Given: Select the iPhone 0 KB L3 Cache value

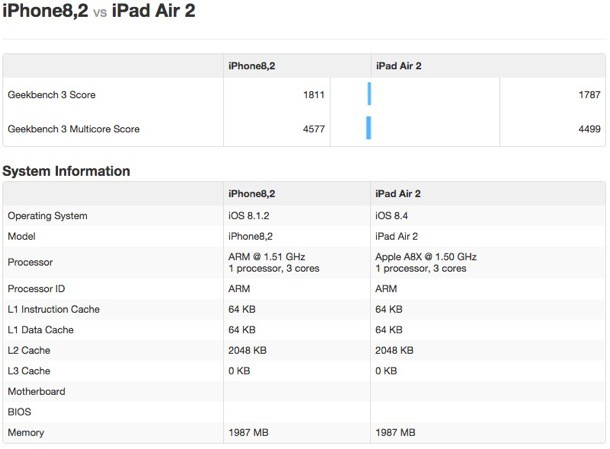Looking at the screenshot, I should pyautogui.click(x=239, y=371).
